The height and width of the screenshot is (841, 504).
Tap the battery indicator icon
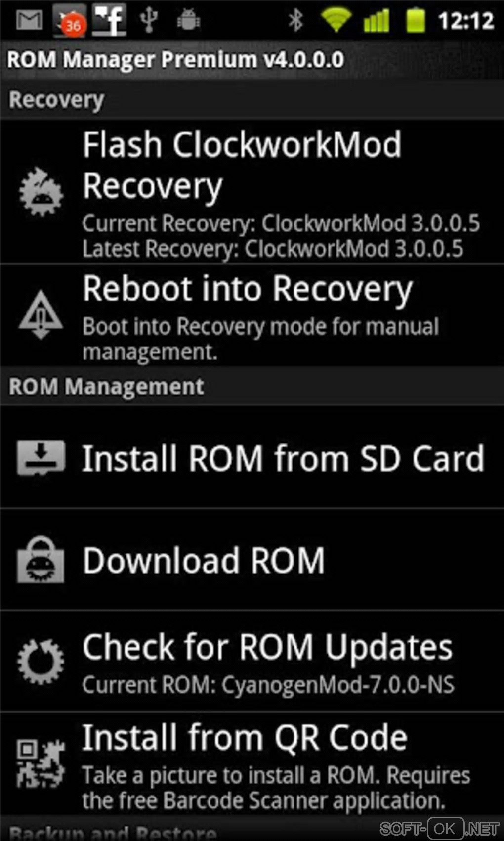pyautogui.click(x=416, y=20)
